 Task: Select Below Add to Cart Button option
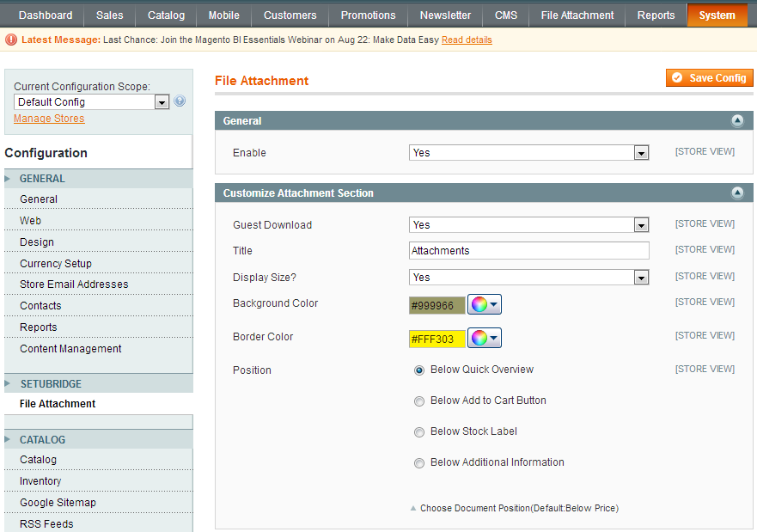(419, 401)
